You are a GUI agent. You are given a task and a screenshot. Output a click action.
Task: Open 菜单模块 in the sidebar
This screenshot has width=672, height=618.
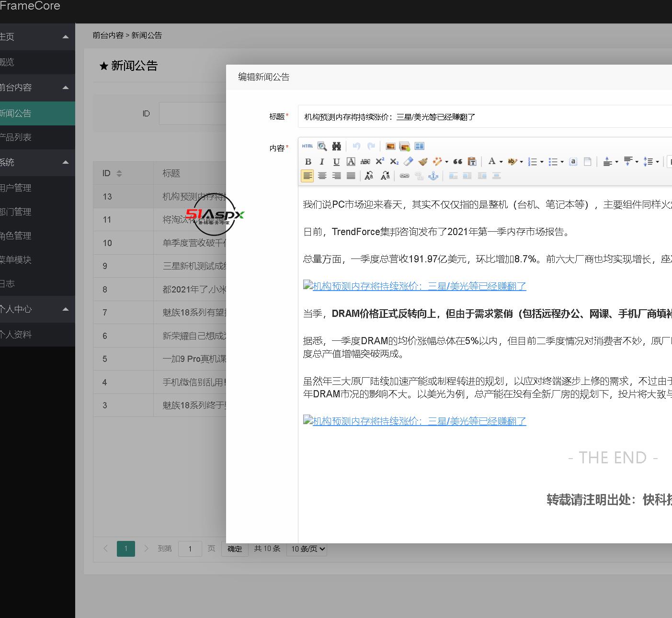click(37, 260)
